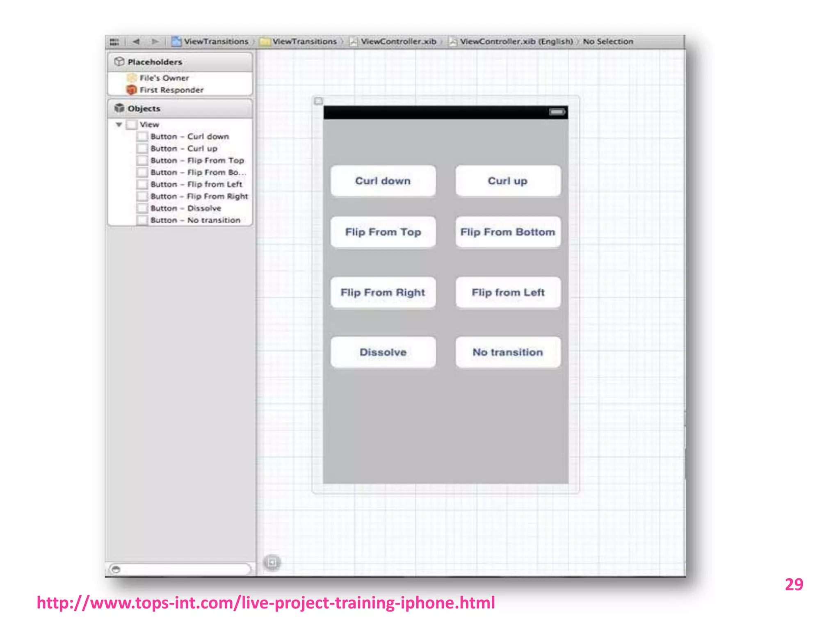Click the icon beside Button - Flip From Top
This screenshot has height=630, width=840.
coord(142,160)
